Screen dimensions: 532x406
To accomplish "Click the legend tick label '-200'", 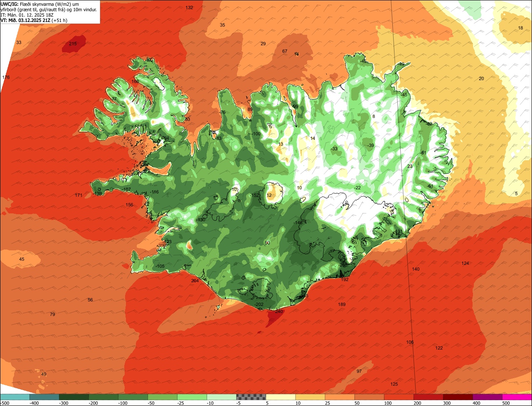I will pyautogui.click(x=94, y=403).
